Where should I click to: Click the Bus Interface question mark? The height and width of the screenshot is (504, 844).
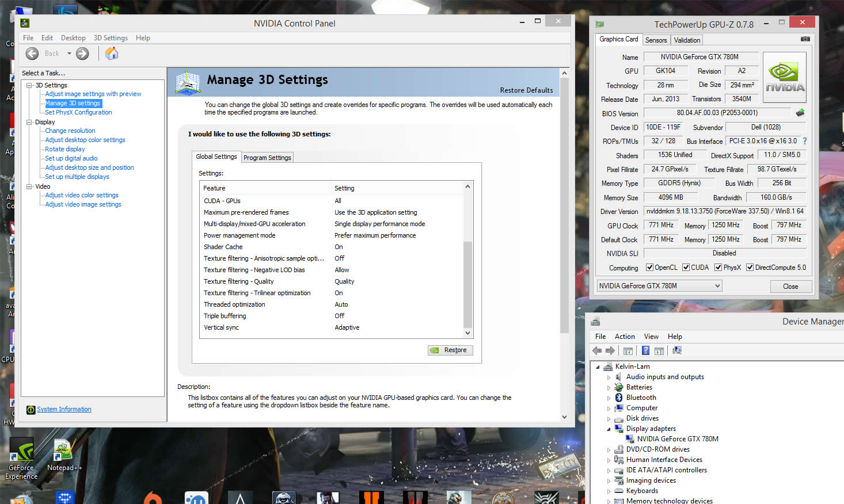(804, 141)
